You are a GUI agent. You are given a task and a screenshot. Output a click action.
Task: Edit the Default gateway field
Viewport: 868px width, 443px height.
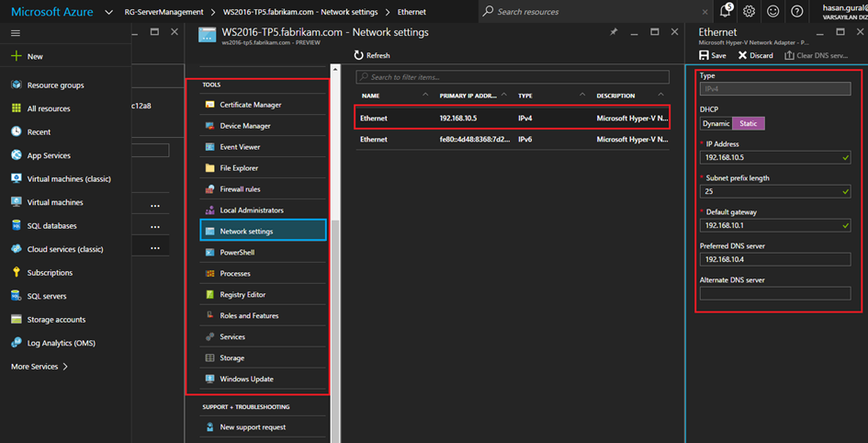tap(775, 225)
